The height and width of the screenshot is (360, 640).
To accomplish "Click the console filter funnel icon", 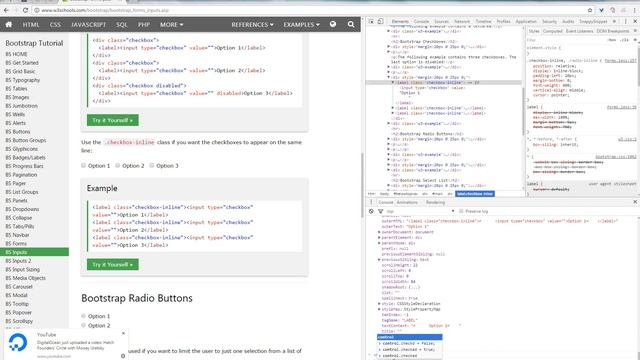I will tap(380, 211).
